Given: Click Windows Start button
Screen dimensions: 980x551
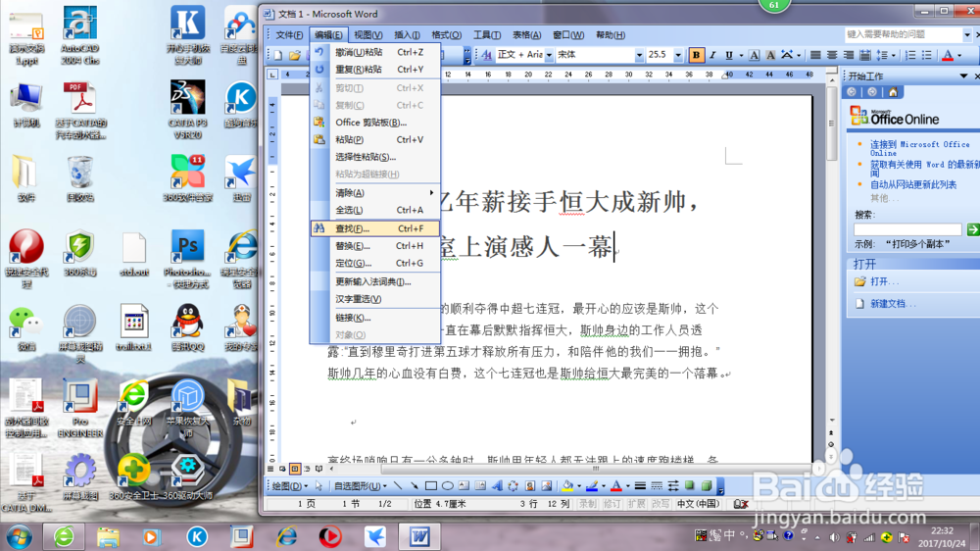Looking at the screenshot, I should [18, 536].
